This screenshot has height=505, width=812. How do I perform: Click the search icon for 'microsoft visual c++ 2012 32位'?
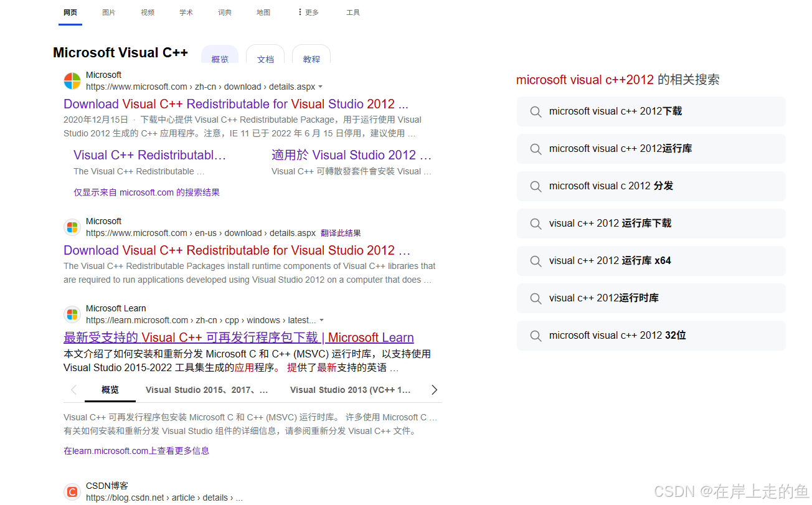[x=536, y=336]
